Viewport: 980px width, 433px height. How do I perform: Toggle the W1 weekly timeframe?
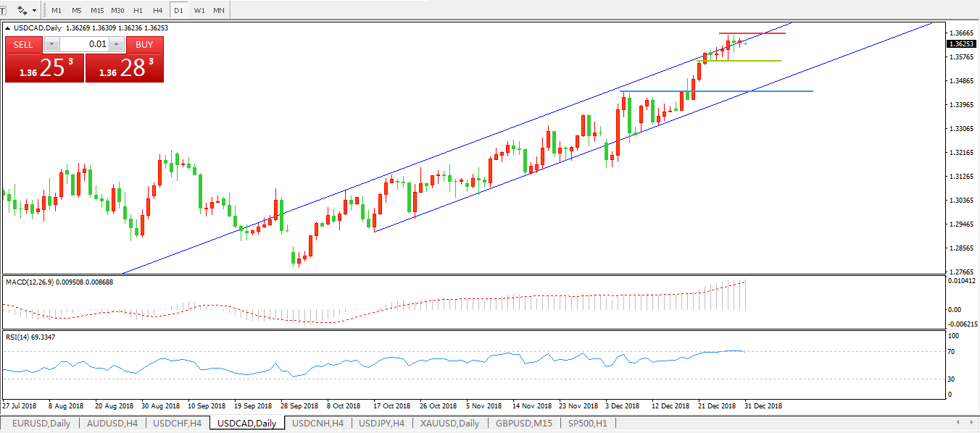coord(199,11)
